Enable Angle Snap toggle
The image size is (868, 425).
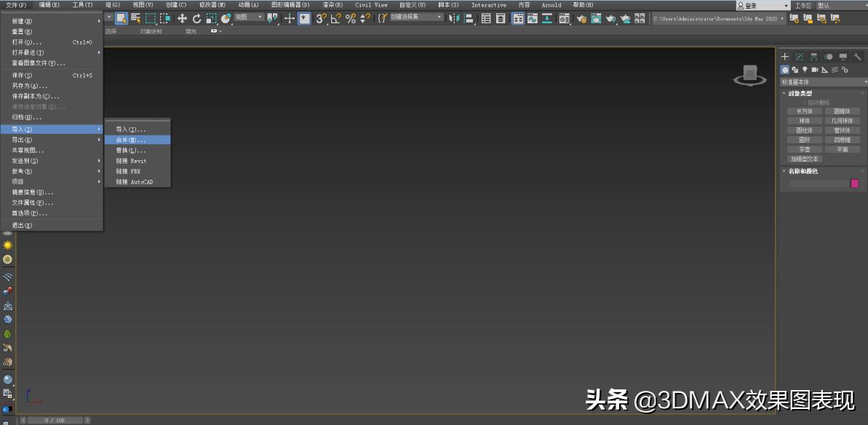point(335,18)
